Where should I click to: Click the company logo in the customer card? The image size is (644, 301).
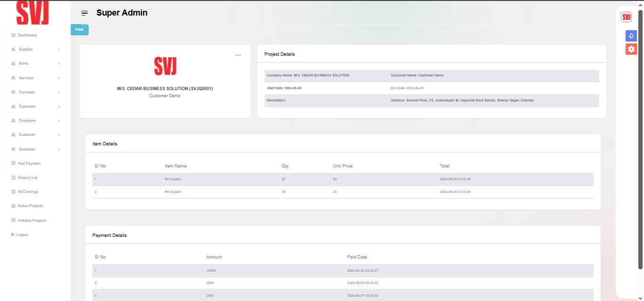tap(165, 66)
